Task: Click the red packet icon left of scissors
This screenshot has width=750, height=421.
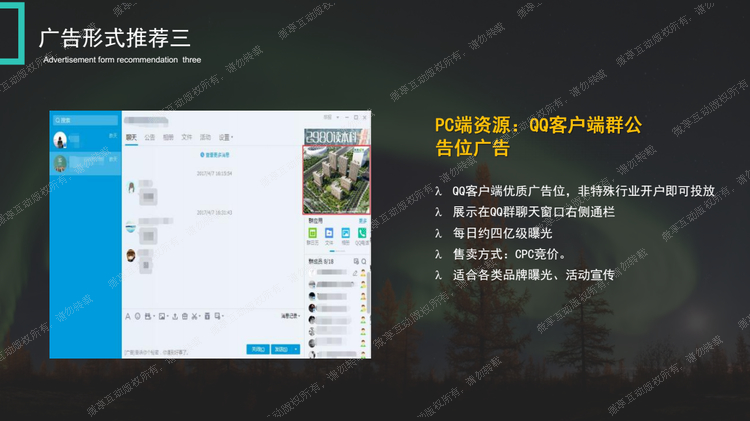Action: pyautogui.click(x=185, y=316)
